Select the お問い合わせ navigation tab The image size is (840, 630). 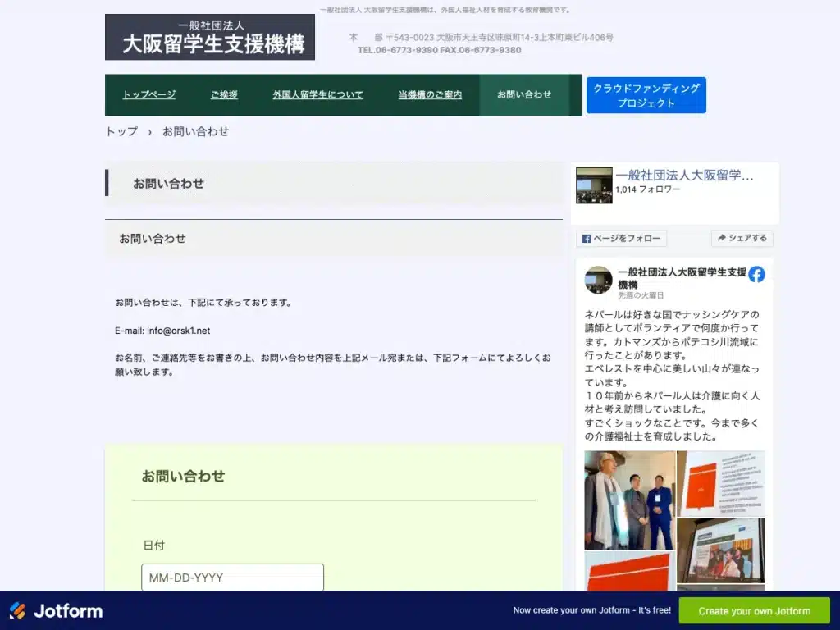coord(524,95)
